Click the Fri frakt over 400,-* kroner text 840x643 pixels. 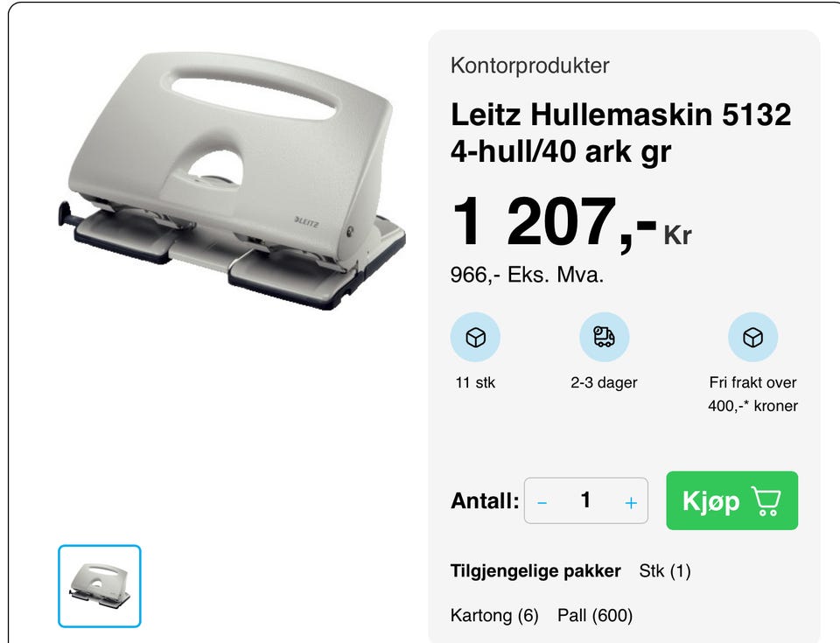coord(752,394)
